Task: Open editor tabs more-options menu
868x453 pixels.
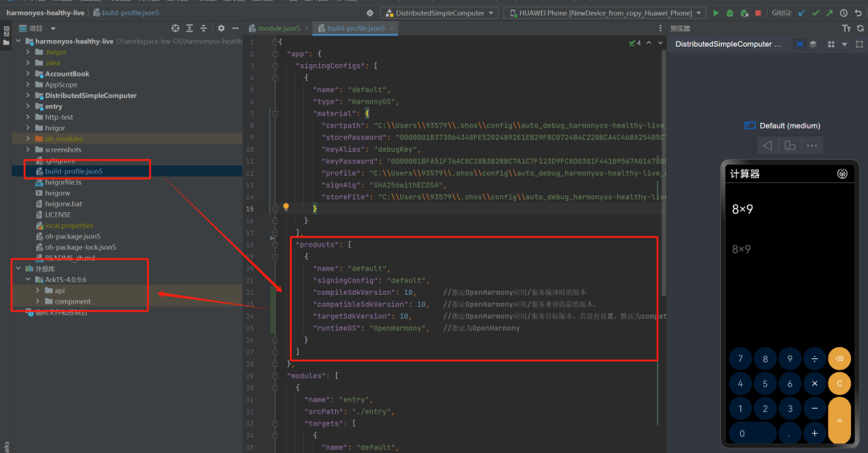Action: [x=660, y=28]
